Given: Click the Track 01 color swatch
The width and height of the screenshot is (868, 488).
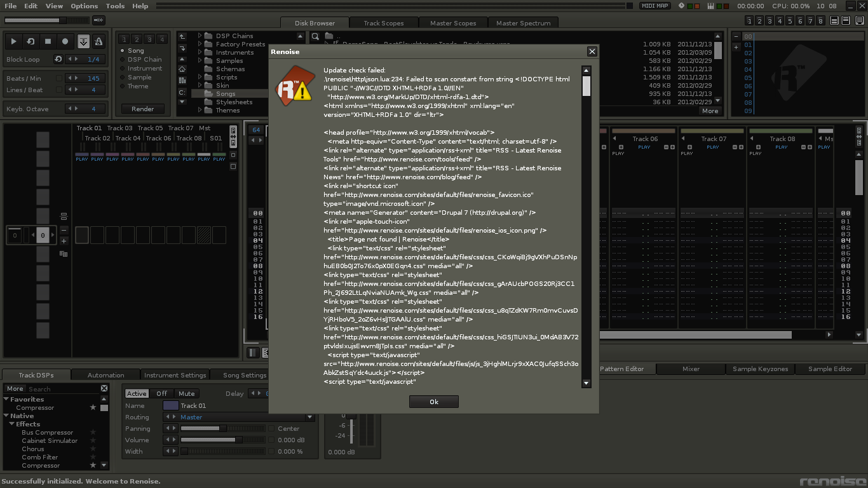Looking at the screenshot, I should [170, 405].
